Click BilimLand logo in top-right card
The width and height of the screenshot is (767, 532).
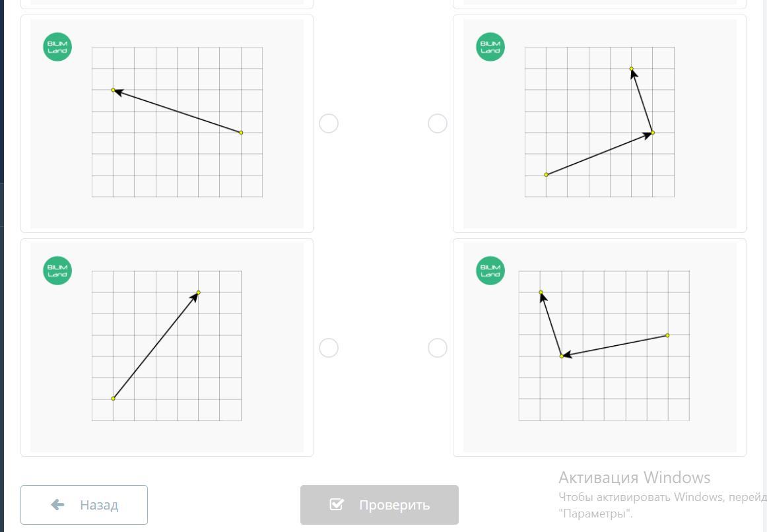coord(490,47)
